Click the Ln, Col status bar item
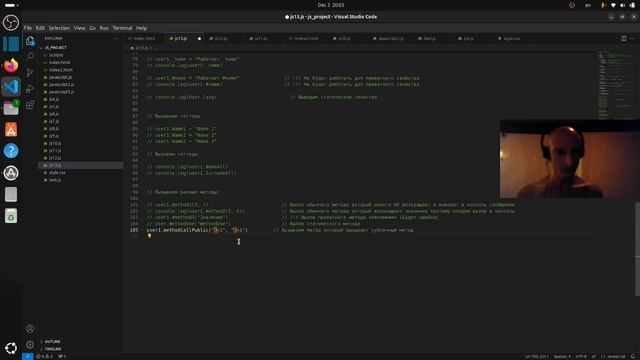 point(537,356)
